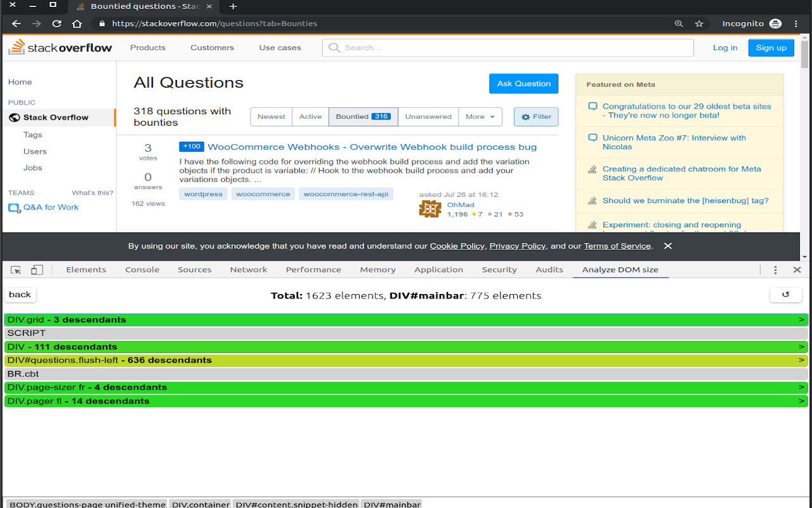The width and height of the screenshot is (812, 508).
Task: Dismiss the cookie policy banner
Action: (667, 246)
